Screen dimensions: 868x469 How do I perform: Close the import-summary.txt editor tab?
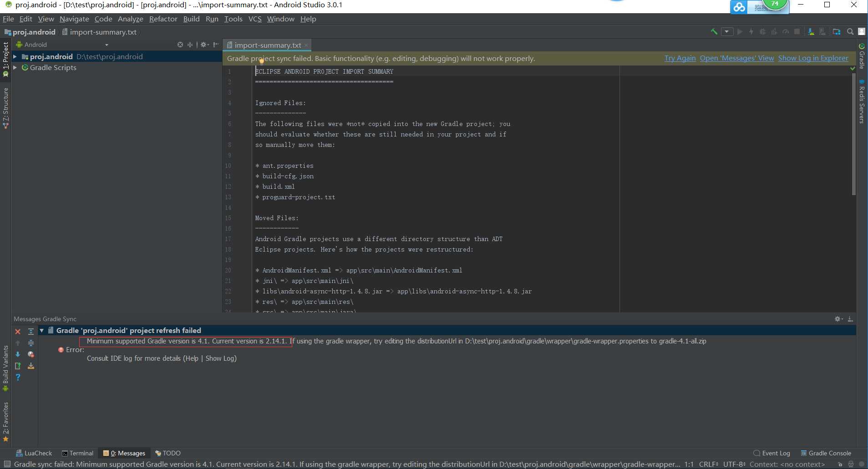[306, 45]
